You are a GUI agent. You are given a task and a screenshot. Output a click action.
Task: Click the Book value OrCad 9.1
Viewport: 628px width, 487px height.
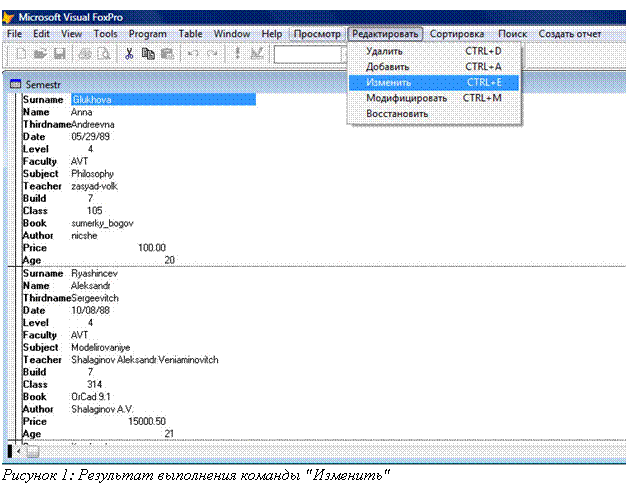pyautogui.click(x=91, y=397)
